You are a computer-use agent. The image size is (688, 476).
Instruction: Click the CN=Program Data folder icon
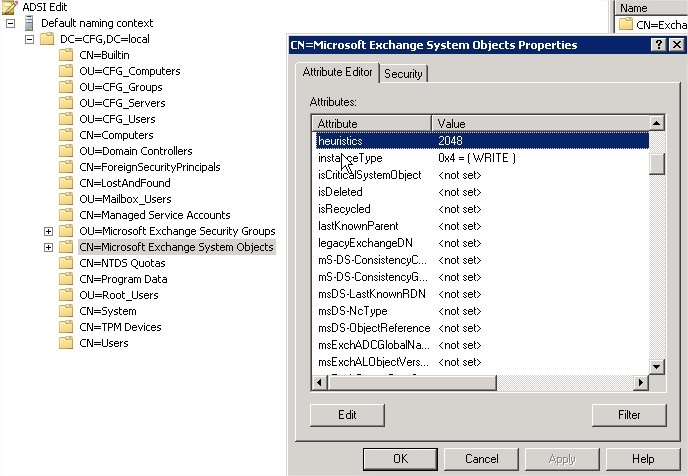point(66,279)
